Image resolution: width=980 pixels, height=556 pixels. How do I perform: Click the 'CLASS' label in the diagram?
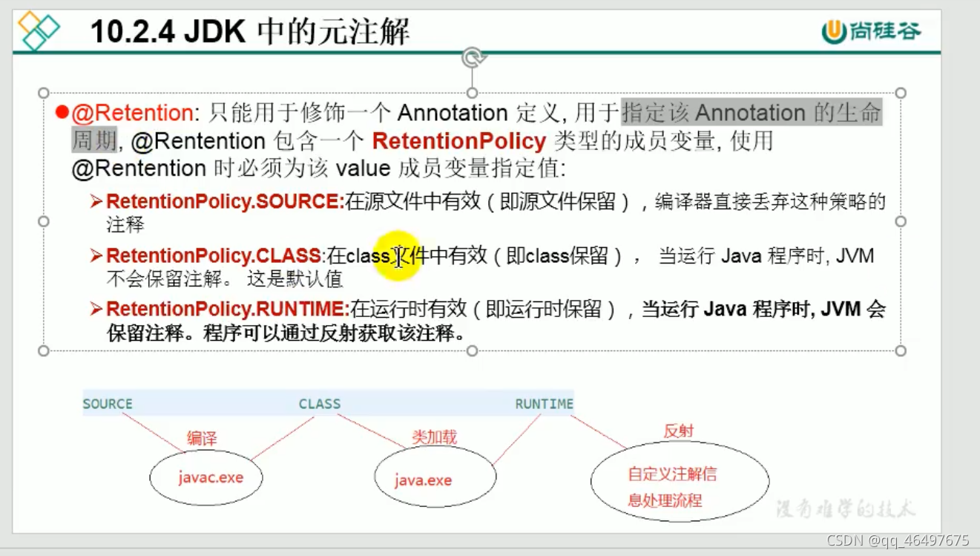[320, 404]
